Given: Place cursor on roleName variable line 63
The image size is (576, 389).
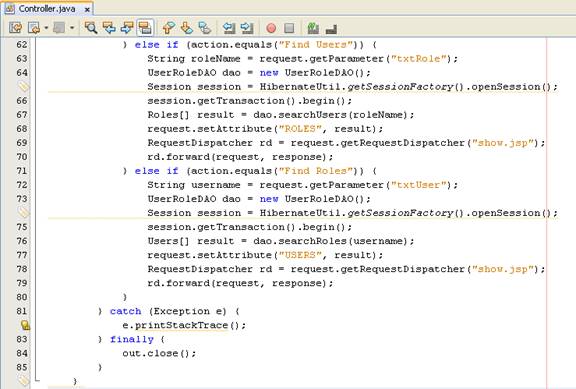Looking at the screenshot, I should click(x=216, y=59).
